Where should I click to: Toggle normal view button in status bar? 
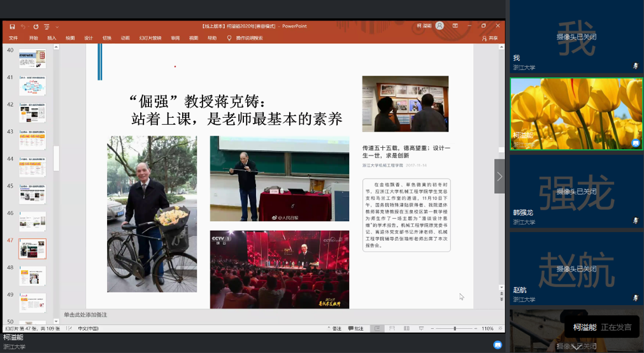(x=377, y=328)
